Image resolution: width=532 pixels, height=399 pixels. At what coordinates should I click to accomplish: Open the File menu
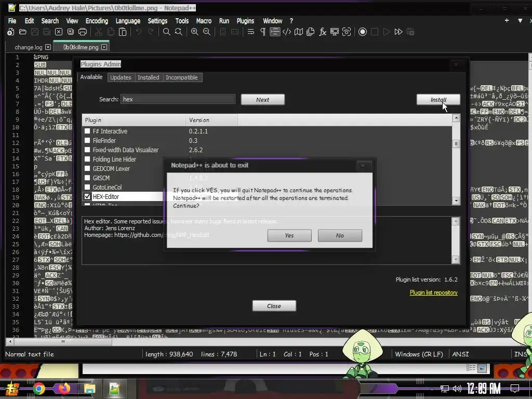point(12,21)
